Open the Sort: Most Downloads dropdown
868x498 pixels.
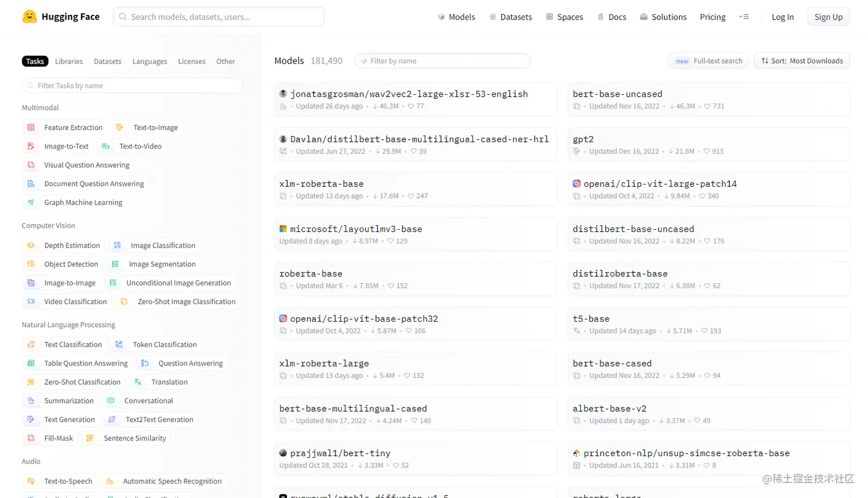tap(802, 61)
